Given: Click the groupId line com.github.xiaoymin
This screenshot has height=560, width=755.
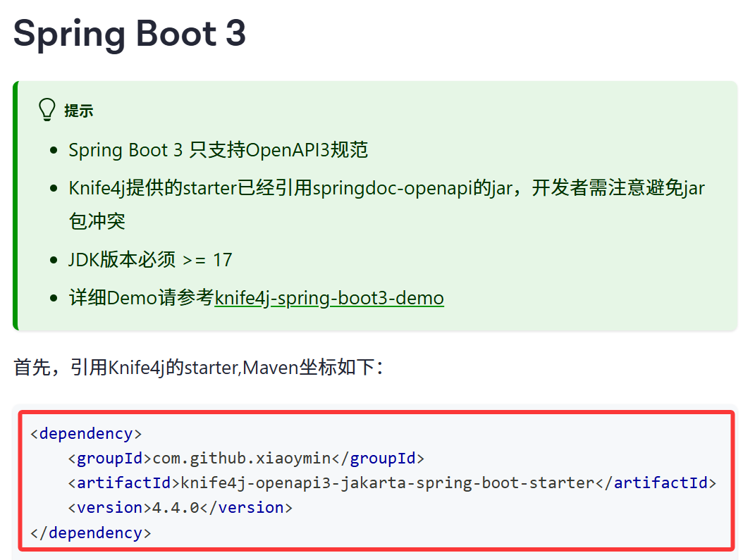Looking at the screenshot, I should pyautogui.click(x=245, y=458).
